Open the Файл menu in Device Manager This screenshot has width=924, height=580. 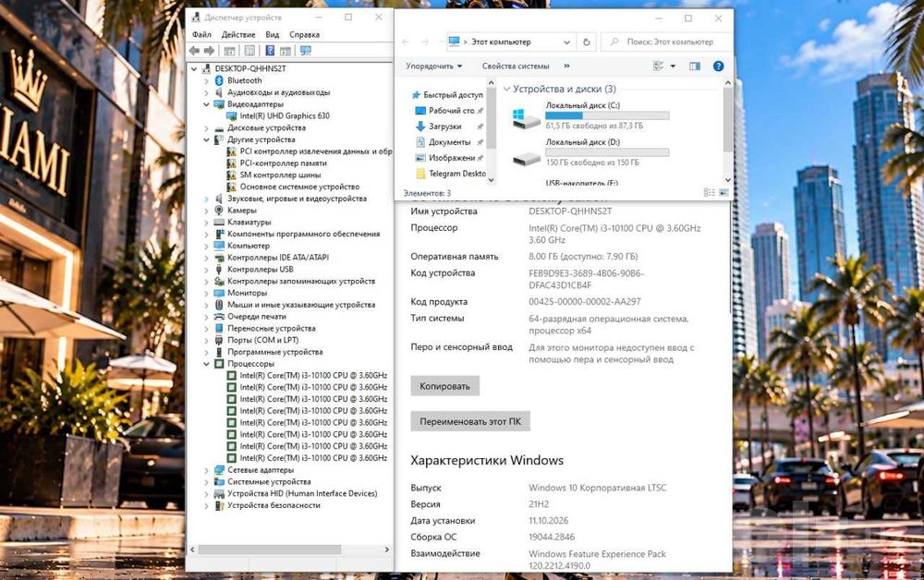pyautogui.click(x=201, y=35)
